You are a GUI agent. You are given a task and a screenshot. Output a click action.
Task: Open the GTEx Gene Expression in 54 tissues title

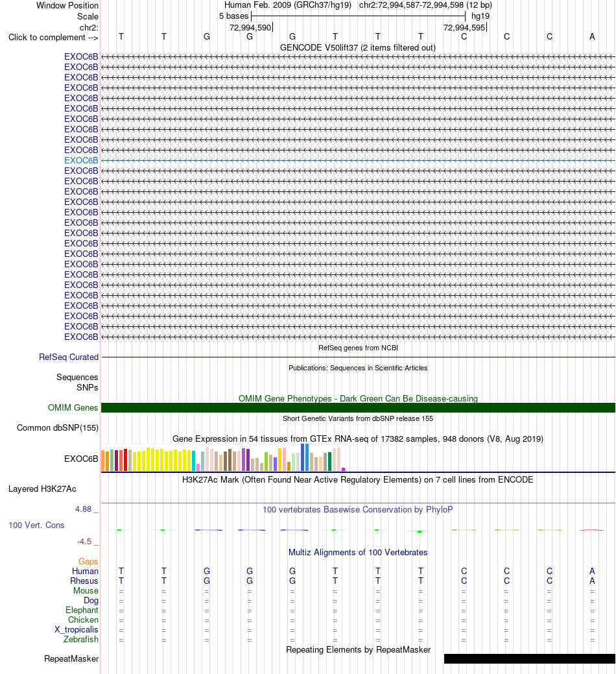[x=358, y=439]
